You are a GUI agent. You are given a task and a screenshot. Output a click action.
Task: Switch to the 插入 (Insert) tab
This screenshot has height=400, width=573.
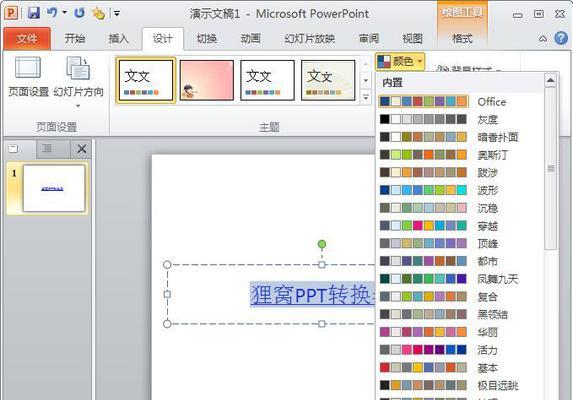(x=118, y=38)
